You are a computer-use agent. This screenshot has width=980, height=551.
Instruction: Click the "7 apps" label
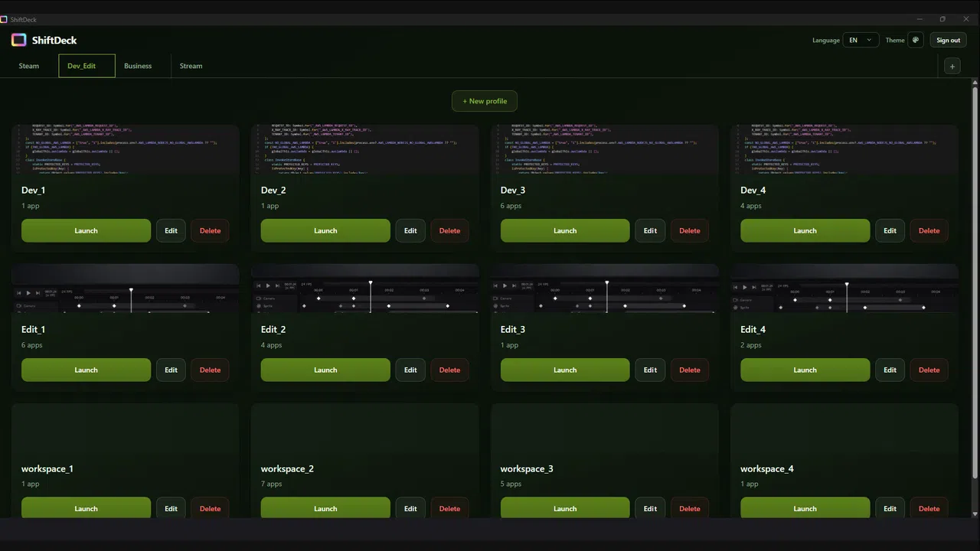click(x=271, y=484)
